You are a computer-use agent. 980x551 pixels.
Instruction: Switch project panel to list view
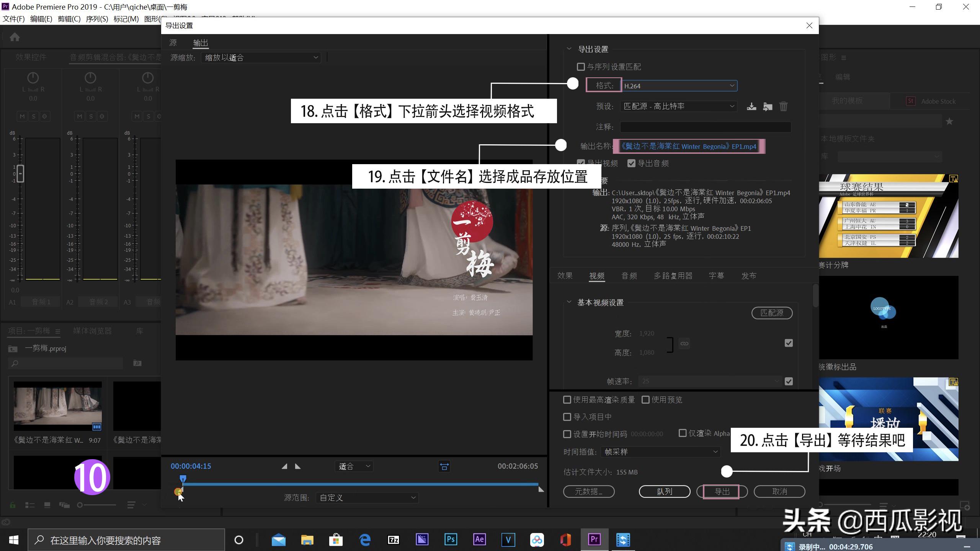30,505
